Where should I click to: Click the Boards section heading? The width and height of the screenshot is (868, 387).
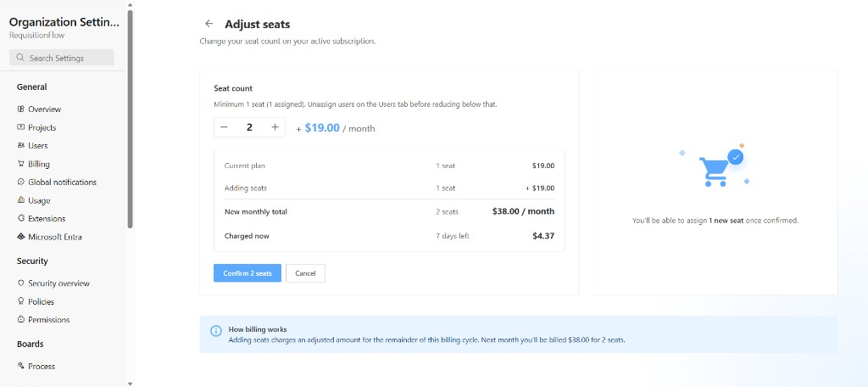point(30,344)
